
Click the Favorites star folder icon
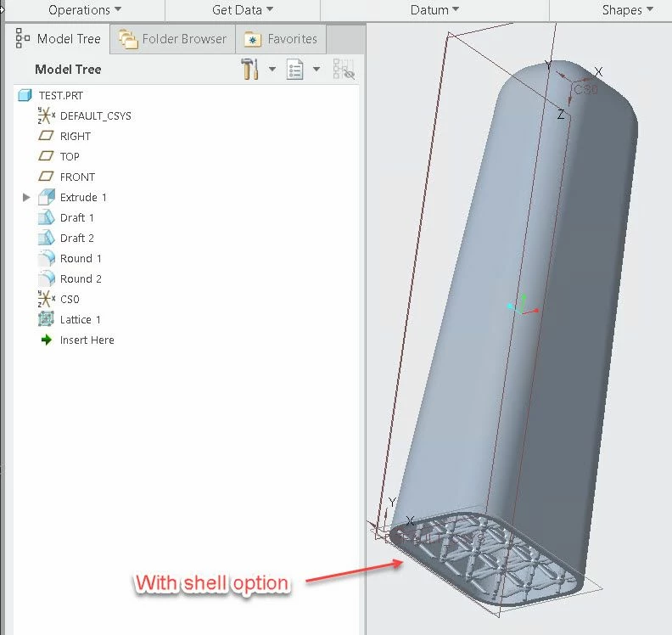(253, 39)
